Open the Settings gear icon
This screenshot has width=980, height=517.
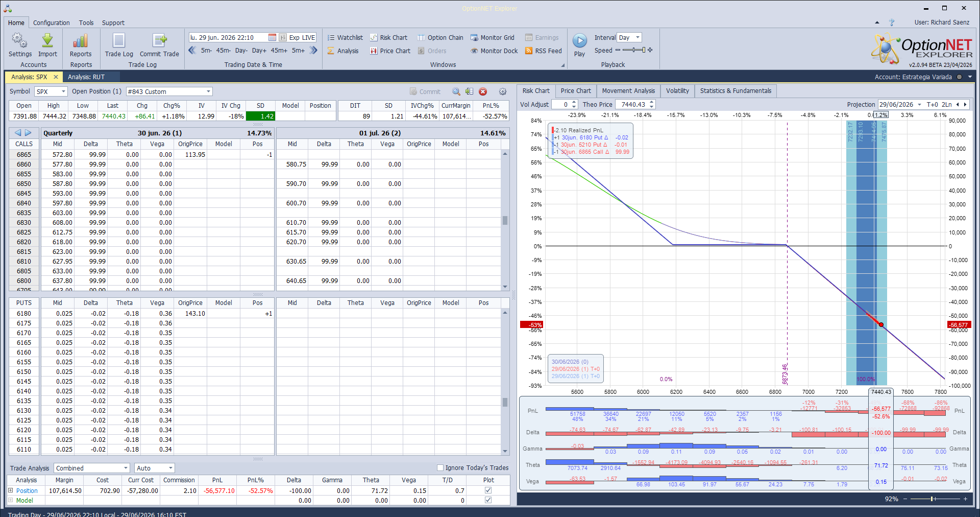(20, 41)
